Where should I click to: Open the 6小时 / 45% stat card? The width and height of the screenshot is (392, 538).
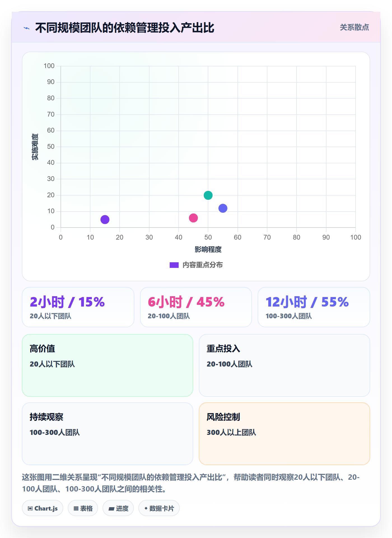coord(196,307)
